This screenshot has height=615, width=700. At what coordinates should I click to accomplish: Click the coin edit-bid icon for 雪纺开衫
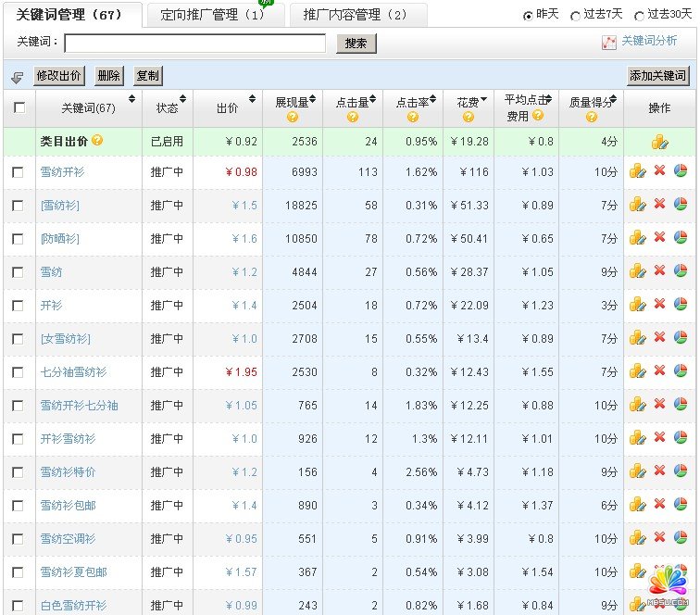[x=637, y=170]
